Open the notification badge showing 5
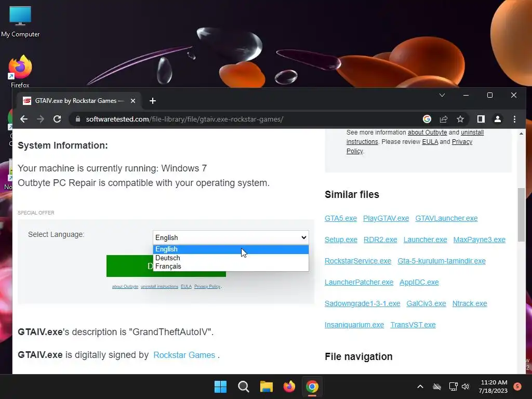This screenshot has width=532, height=399. [517, 386]
